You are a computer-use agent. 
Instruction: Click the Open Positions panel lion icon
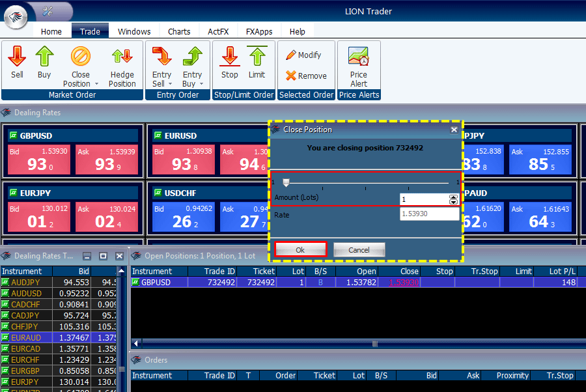tap(137, 256)
